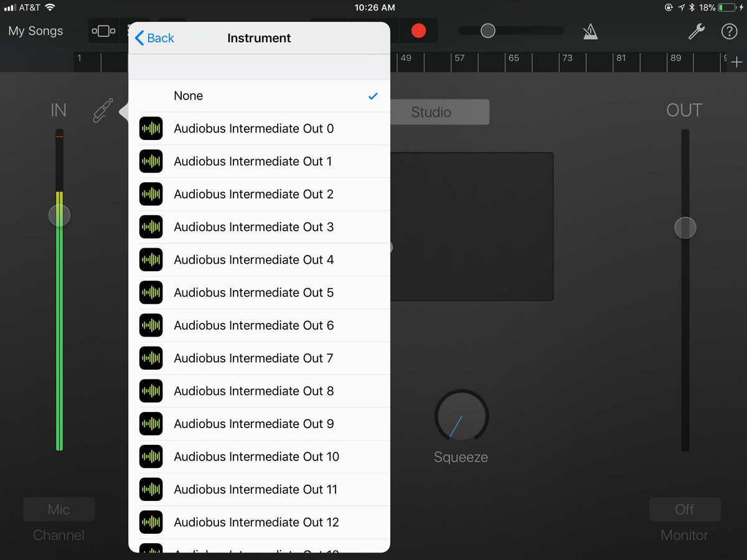The width and height of the screenshot is (747, 560).
Task: Choose Audiobus Intermediate Out 0 text
Action: pyautogui.click(x=254, y=129)
